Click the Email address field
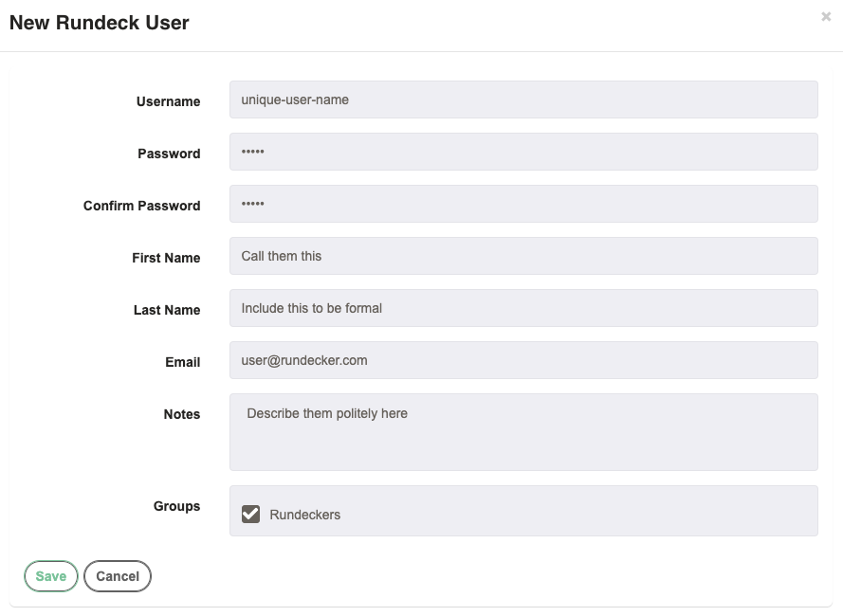 tap(522, 360)
